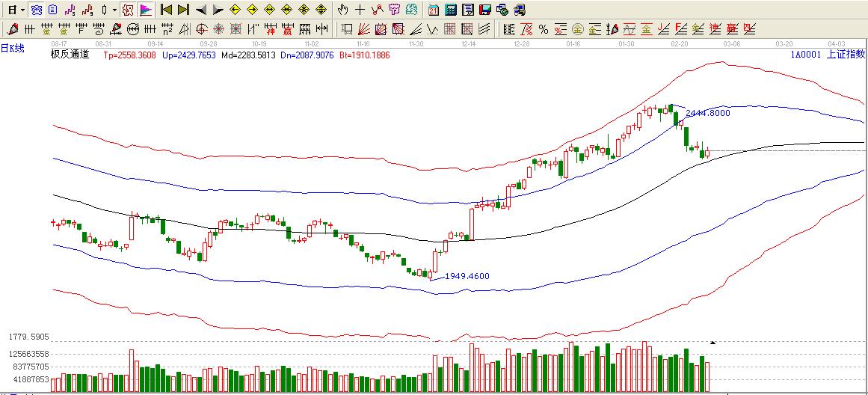Jump to first bar with skip-back arrow

(x=166, y=10)
